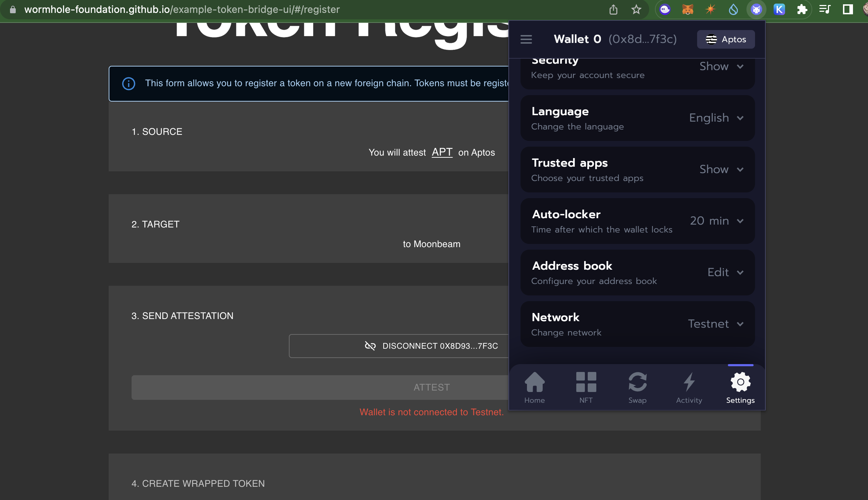Open the APT token link on the register form
This screenshot has width=868, height=500.
click(442, 152)
